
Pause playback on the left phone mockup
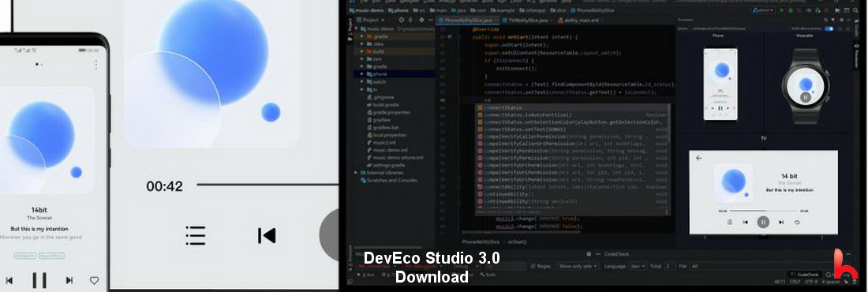[39, 280]
